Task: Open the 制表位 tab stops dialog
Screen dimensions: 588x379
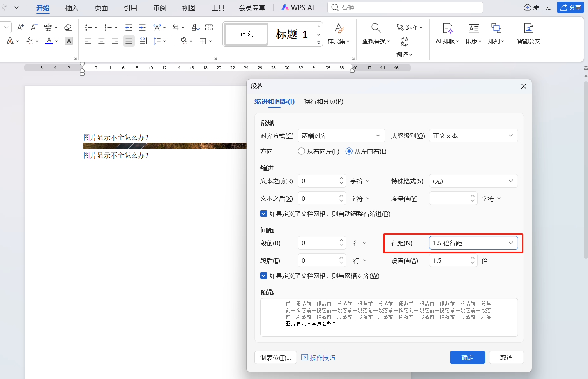Action: [x=275, y=357]
